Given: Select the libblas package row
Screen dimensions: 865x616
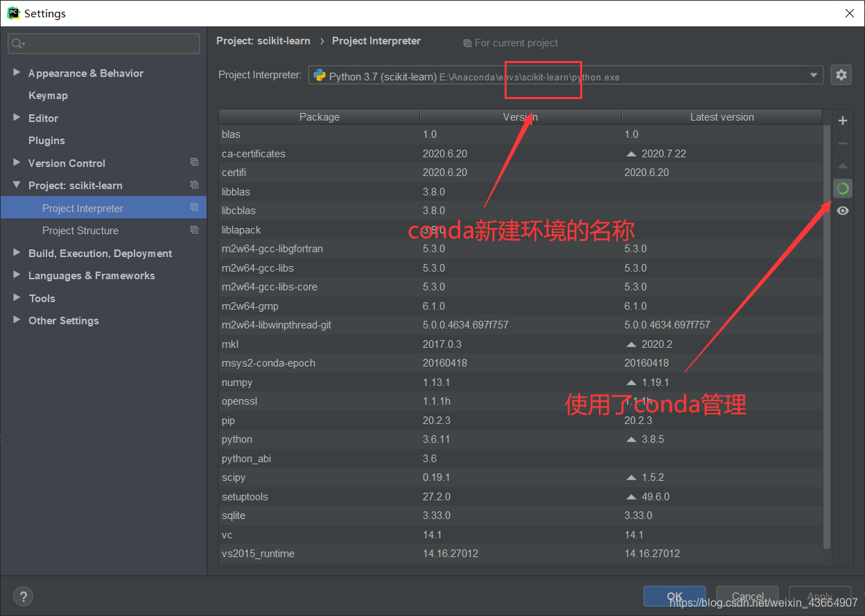Looking at the screenshot, I should pos(521,192).
